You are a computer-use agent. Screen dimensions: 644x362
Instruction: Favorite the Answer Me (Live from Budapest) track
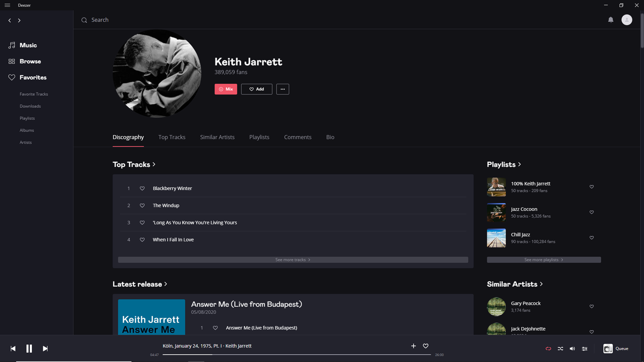[x=215, y=328]
